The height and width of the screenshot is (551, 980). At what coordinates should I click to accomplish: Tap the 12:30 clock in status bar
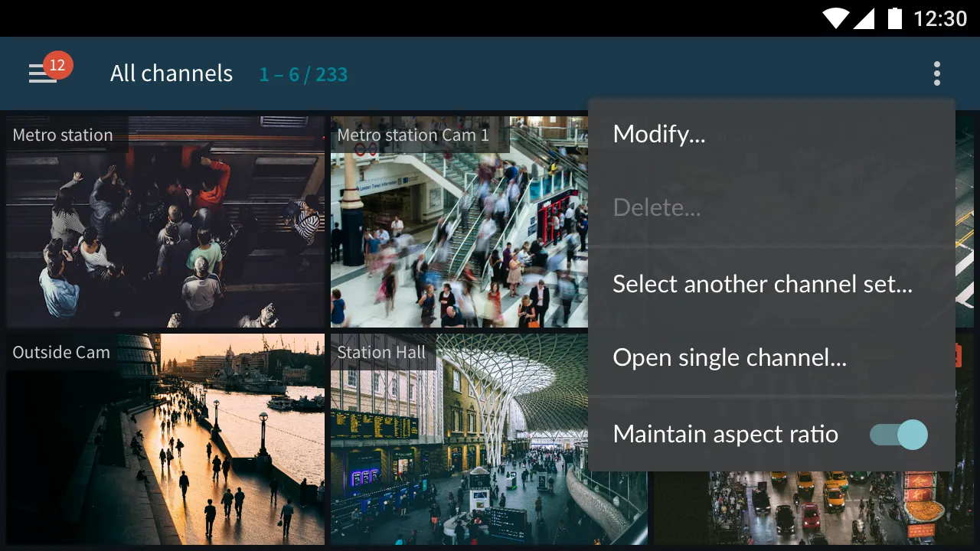[x=940, y=18]
